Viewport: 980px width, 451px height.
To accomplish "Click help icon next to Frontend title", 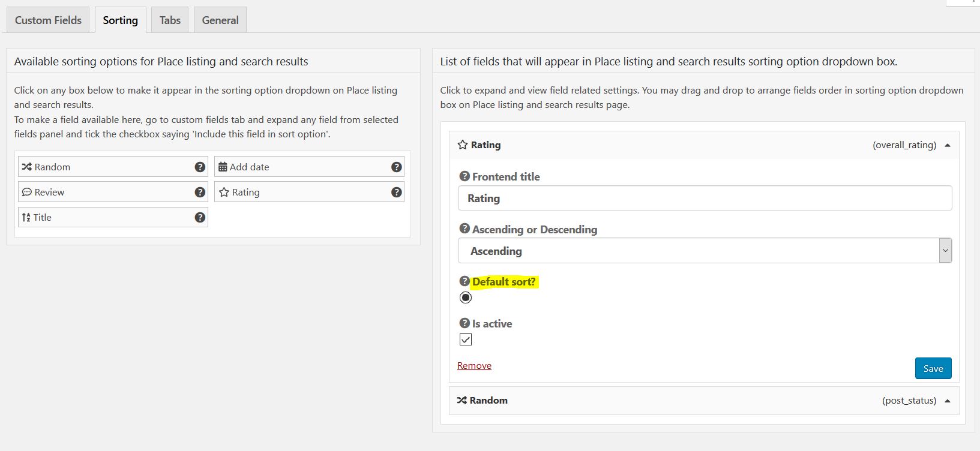I will click(464, 176).
